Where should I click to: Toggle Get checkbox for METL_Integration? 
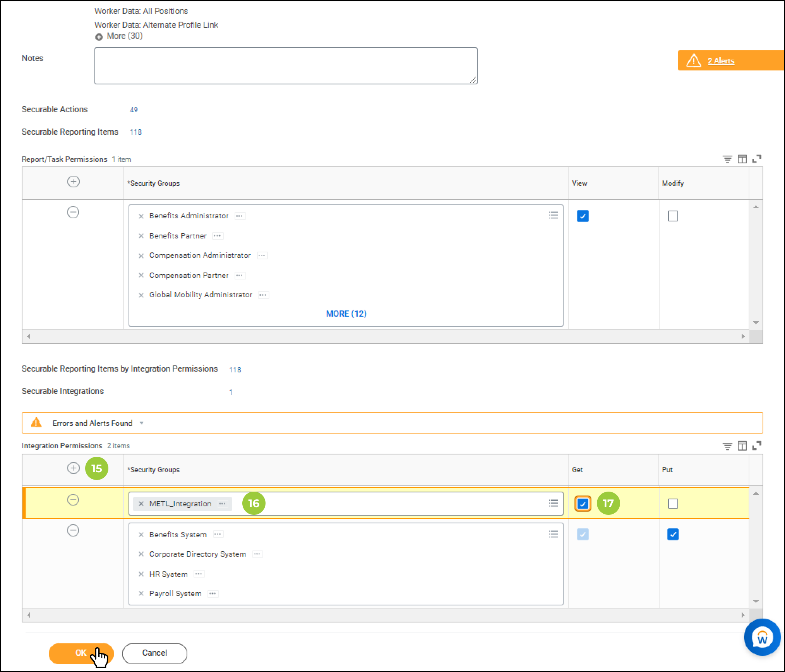583,504
